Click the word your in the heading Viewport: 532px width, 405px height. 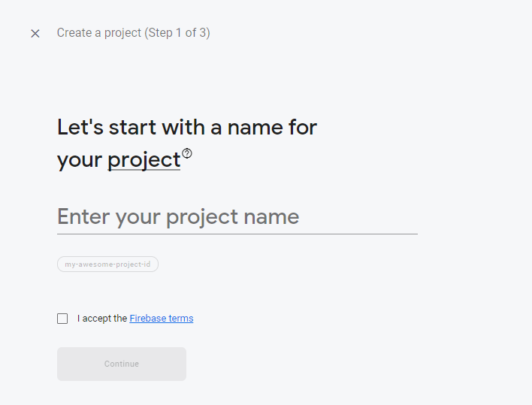pyautogui.click(x=80, y=160)
